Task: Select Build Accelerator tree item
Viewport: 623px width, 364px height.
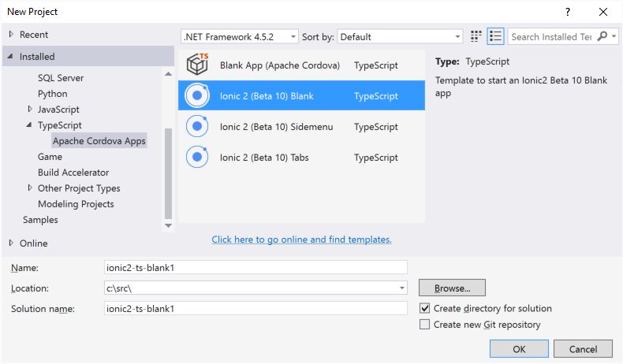Action: click(x=73, y=173)
